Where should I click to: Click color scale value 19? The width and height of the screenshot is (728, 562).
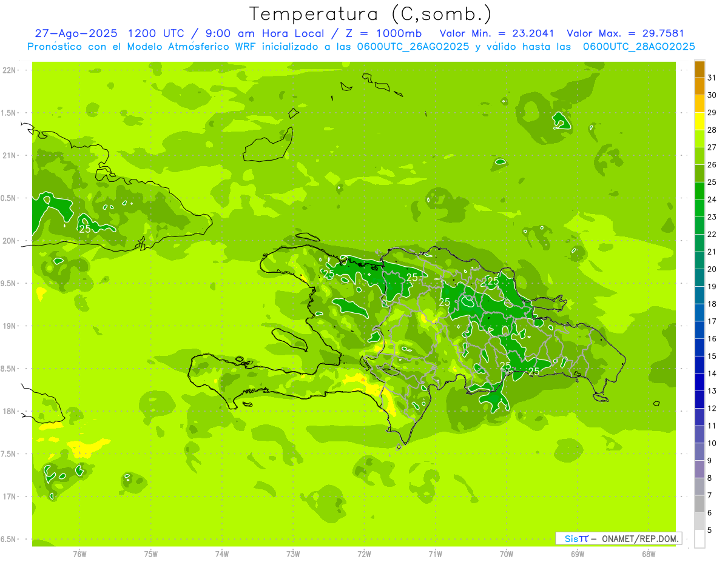tap(712, 287)
